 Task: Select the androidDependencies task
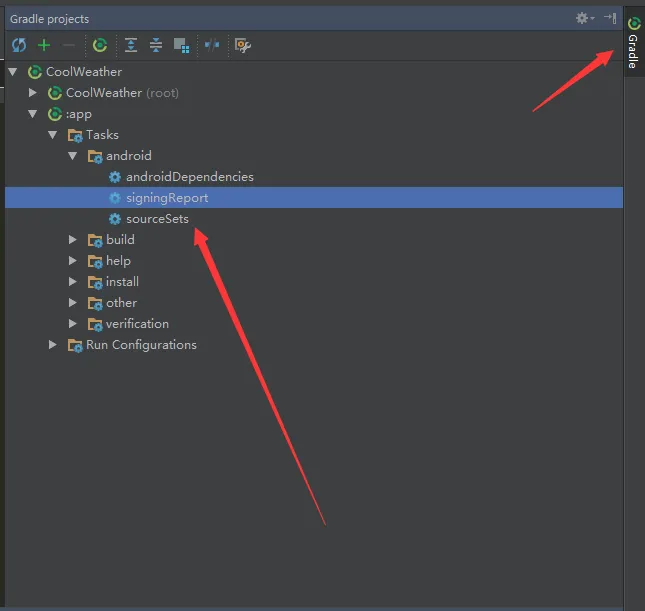point(190,177)
